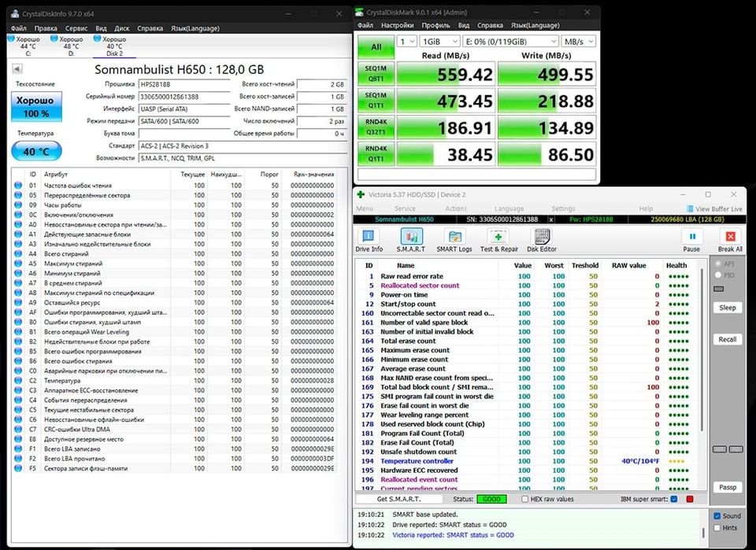Click the Хорошо 100 % health status box

[x=37, y=106]
